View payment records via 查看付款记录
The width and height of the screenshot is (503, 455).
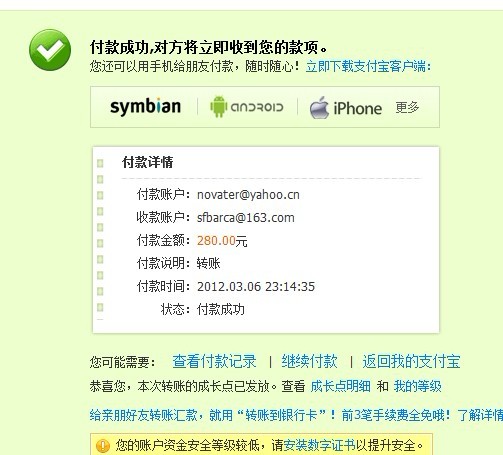tap(214, 361)
